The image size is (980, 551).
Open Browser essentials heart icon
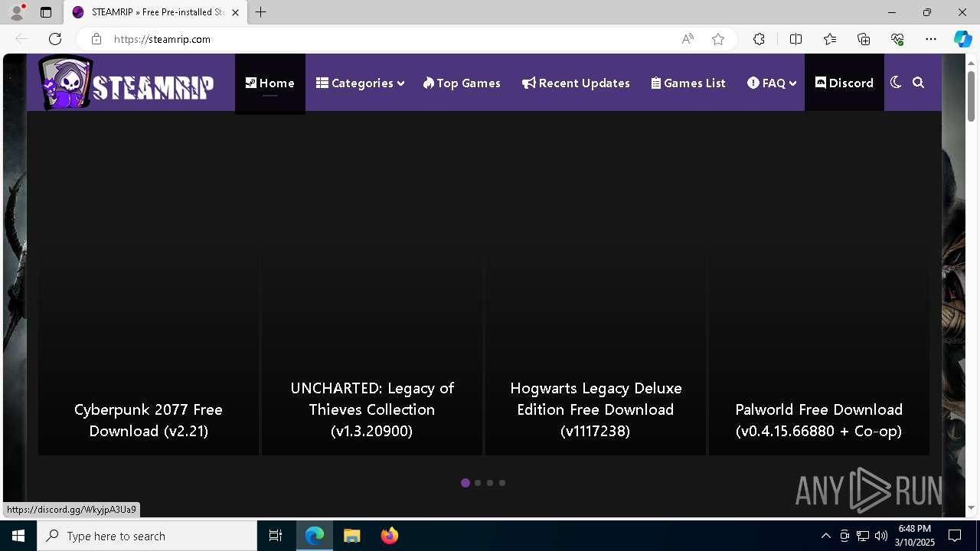click(x=897, y=39)
